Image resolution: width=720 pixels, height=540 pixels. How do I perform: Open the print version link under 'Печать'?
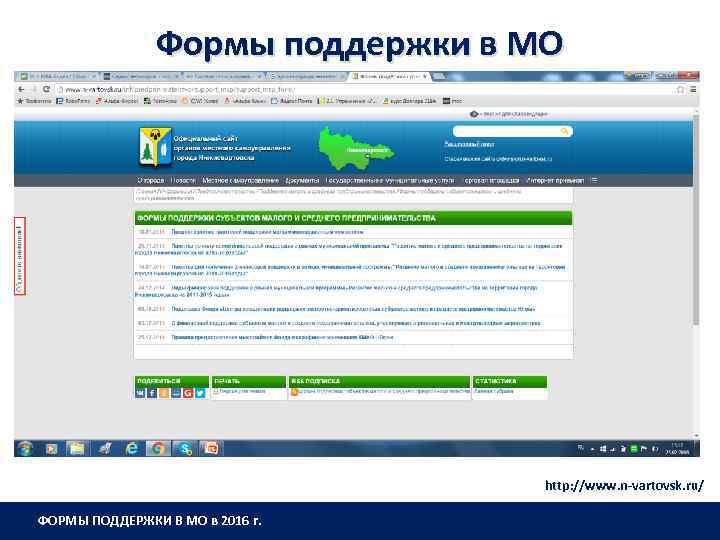[242, 391]
